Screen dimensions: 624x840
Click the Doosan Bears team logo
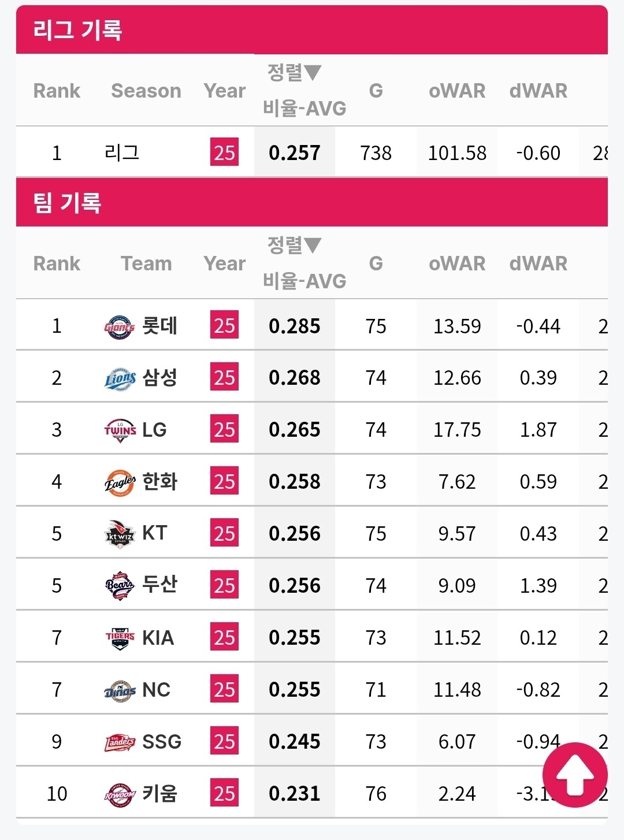tap(120, 586)
